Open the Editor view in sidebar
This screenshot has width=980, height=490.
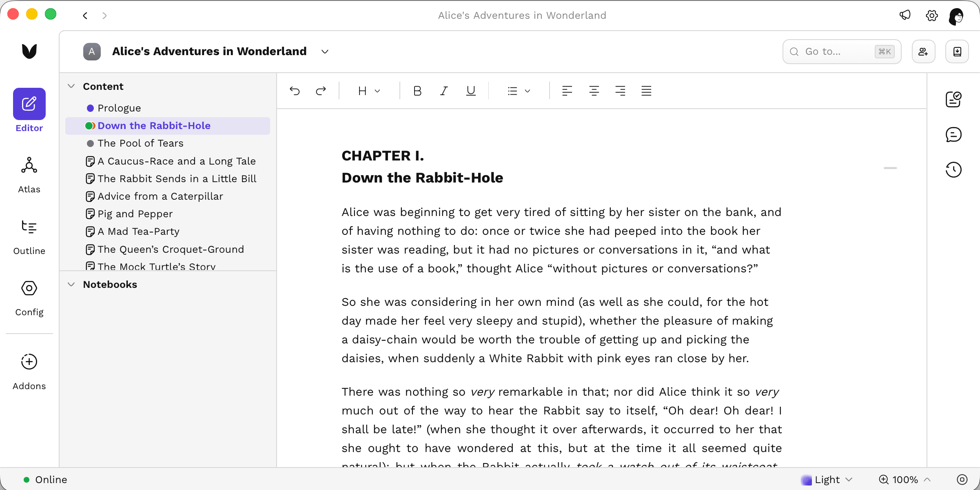pos(29,110)
